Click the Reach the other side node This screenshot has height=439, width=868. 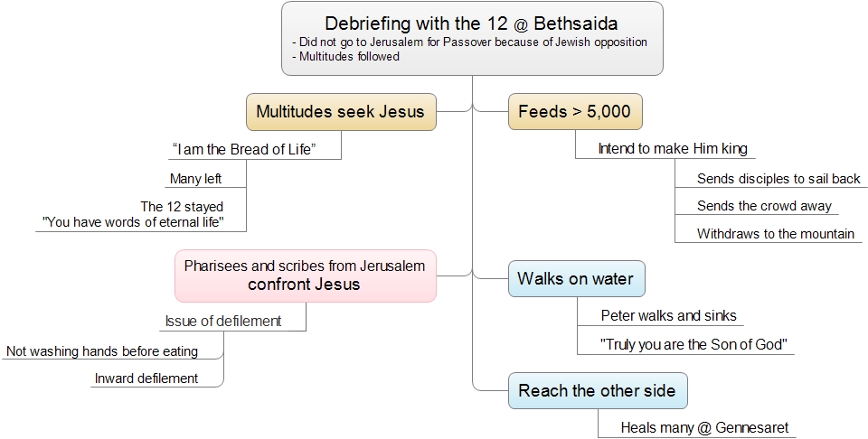pyautogui.click(x=598, y=391)
